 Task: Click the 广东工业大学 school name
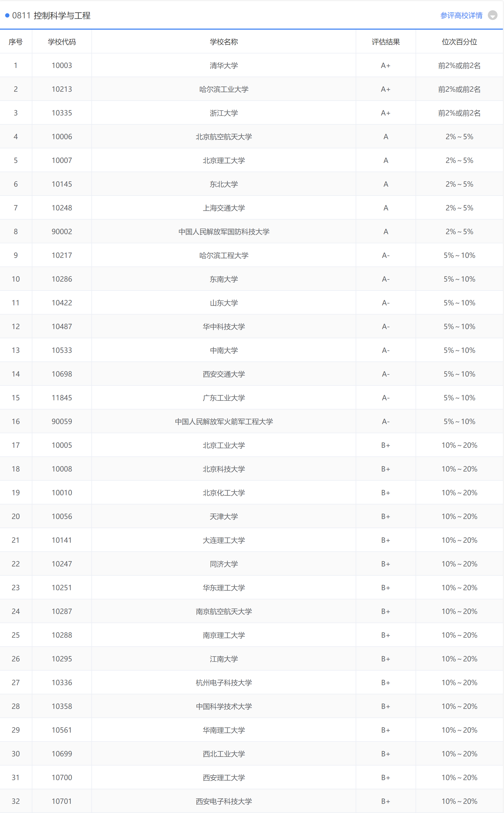pos(224,398)
